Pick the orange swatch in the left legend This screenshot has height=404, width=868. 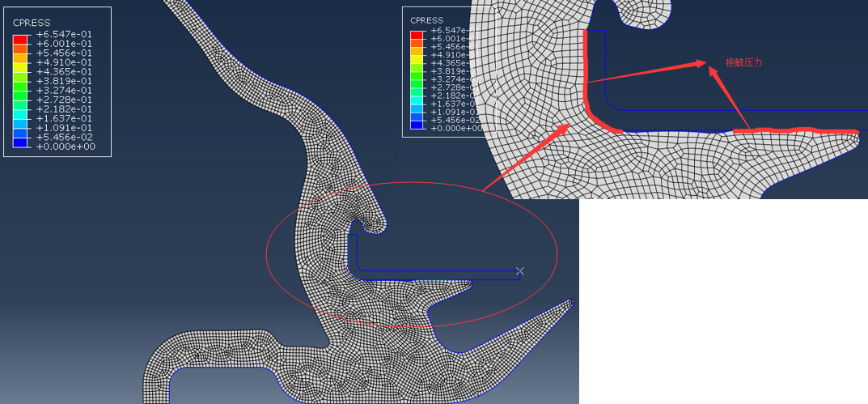[20, 53]
